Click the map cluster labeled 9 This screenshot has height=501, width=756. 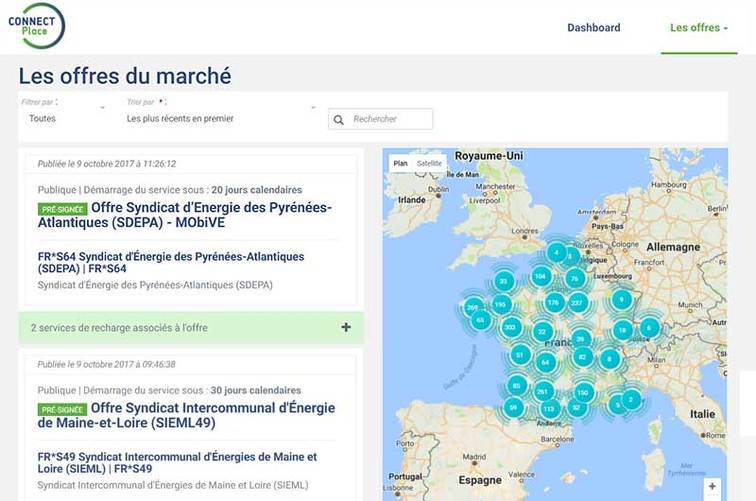coord(621,300)
